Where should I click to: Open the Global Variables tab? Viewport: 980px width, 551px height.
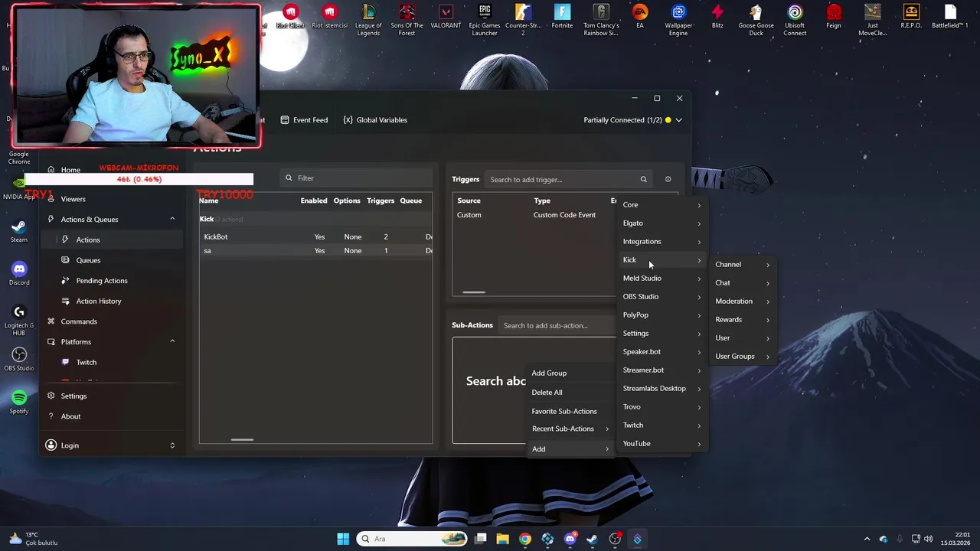point(375,120)
